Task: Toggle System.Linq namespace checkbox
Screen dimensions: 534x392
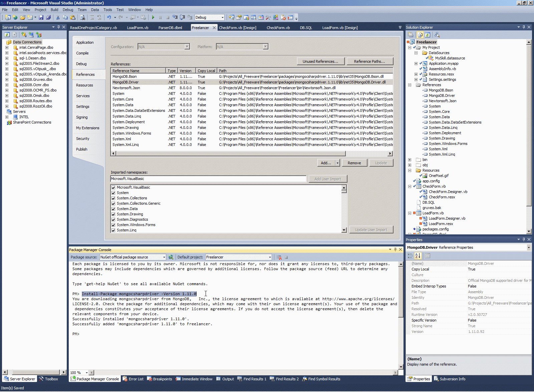Action: [x=113, y=230]
